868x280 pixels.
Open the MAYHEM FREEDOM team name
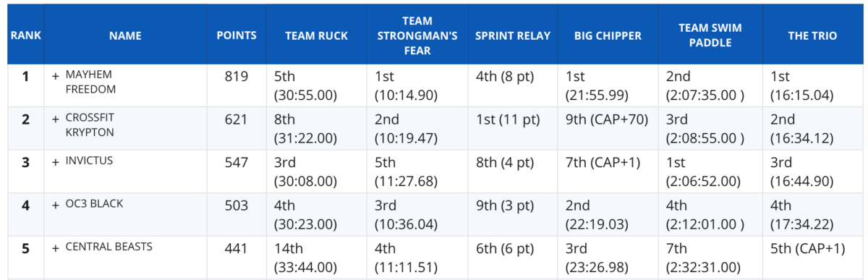point(89,82)
